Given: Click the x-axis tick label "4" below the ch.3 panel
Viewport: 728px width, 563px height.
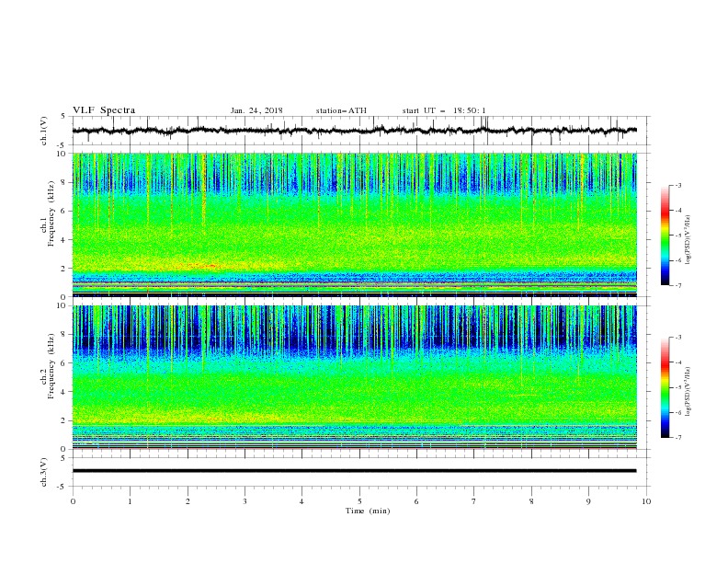Looking at the screenshot, I should [301, 501].
